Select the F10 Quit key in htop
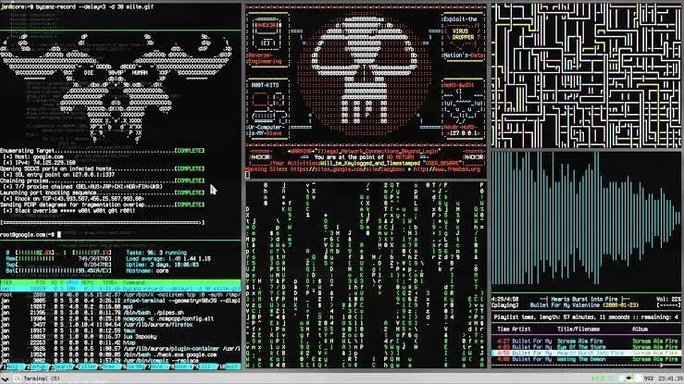The height and width of the screenshot is (384, 684). (229, 367)
